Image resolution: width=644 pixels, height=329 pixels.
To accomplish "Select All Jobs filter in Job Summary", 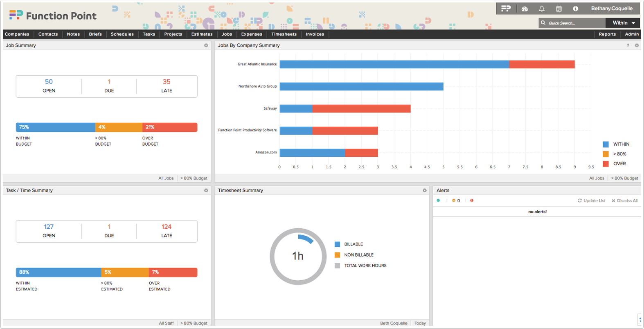I will coord(166,178).
